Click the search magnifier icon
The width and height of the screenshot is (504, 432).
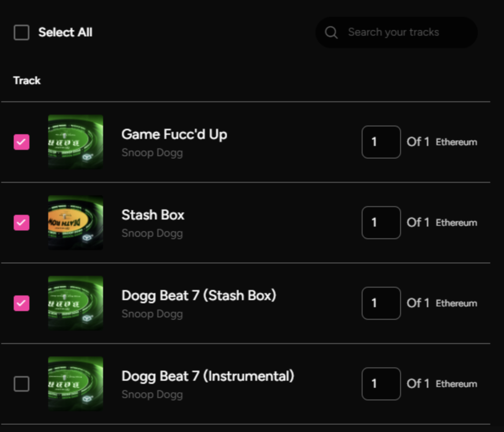[x=331, y=32]
